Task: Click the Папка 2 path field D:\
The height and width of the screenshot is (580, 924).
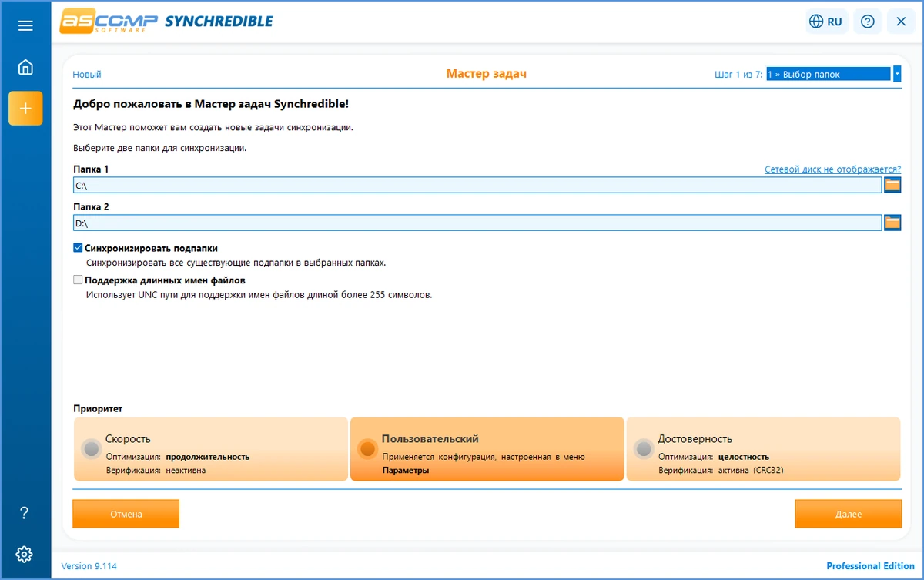Action: click(x=477, y=223)
